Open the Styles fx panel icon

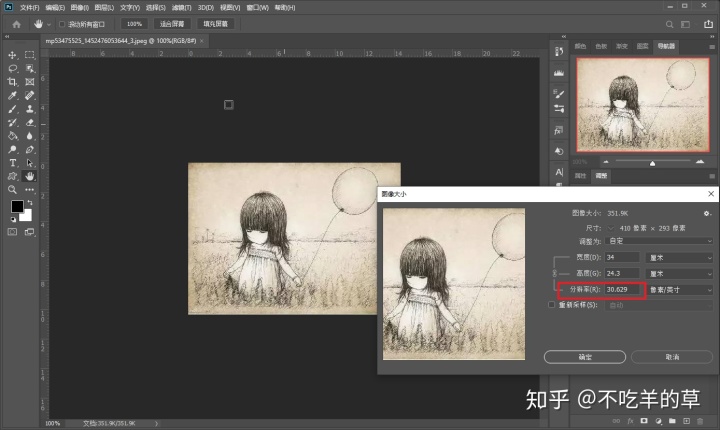[x=559, y=130]
